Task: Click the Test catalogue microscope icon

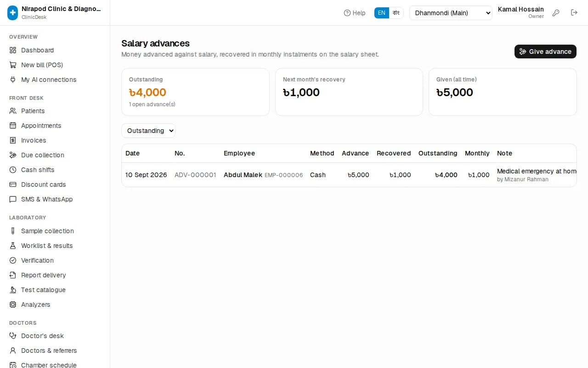Action: pyautogui.click(x=13, y=290)
